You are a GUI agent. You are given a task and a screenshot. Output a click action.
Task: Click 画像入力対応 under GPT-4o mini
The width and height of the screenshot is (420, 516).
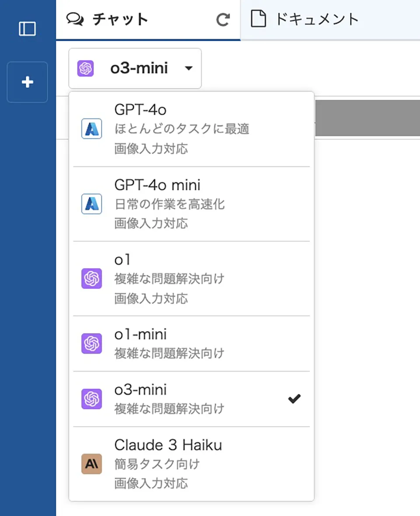151,224
